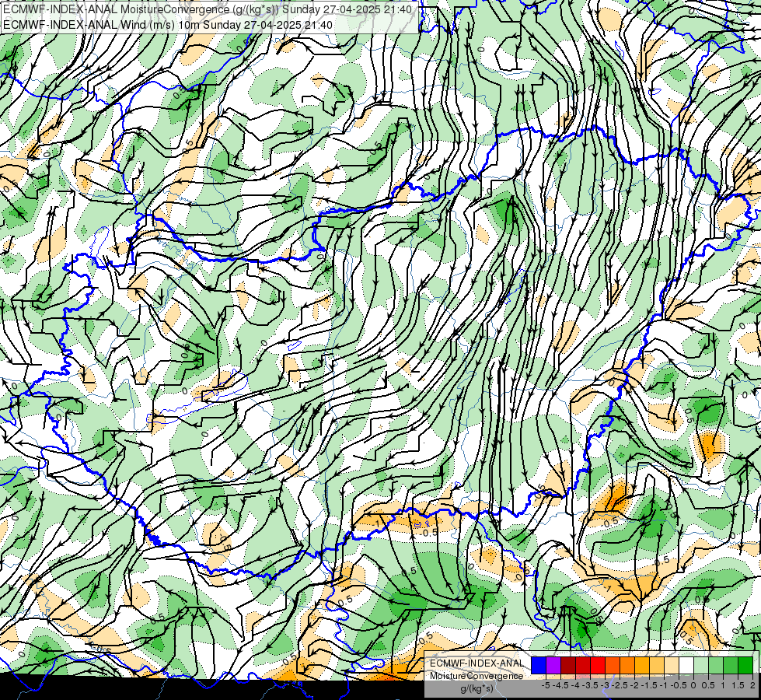Click the '1.5' tick label on the legend

[x=738, y=685]
